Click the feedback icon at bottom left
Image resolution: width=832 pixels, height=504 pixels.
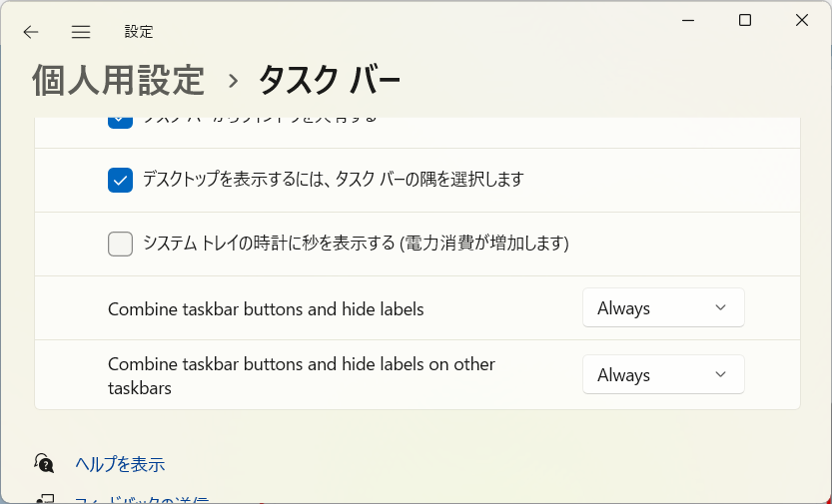(45, 499)
